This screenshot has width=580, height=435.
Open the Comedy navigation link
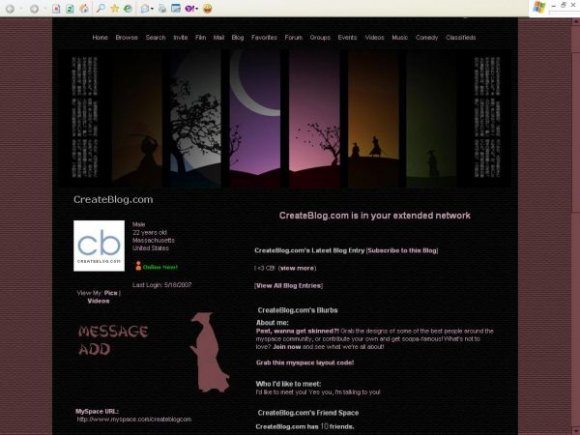point(426,38)
